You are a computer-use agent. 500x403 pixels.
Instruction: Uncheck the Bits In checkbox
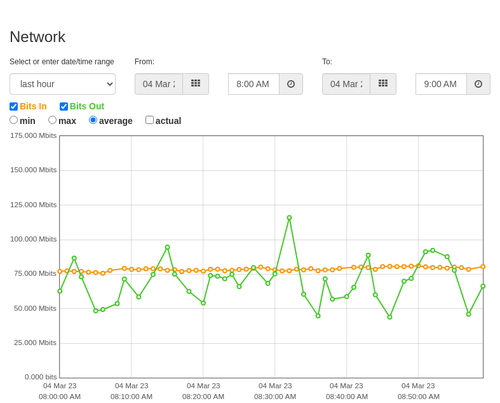point(14,106)
